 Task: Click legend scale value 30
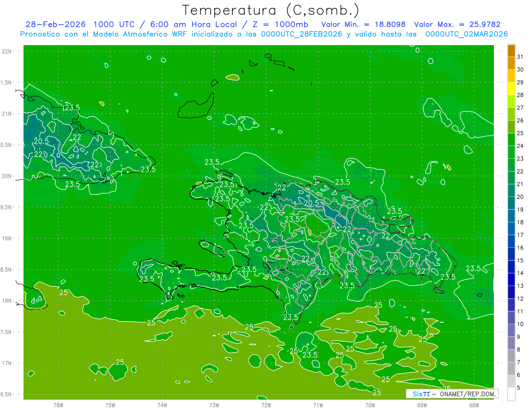pyautogui.click(x=520, y=70)
